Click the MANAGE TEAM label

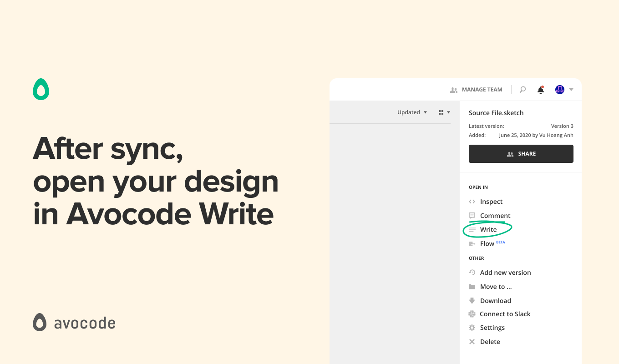point(482,90)
